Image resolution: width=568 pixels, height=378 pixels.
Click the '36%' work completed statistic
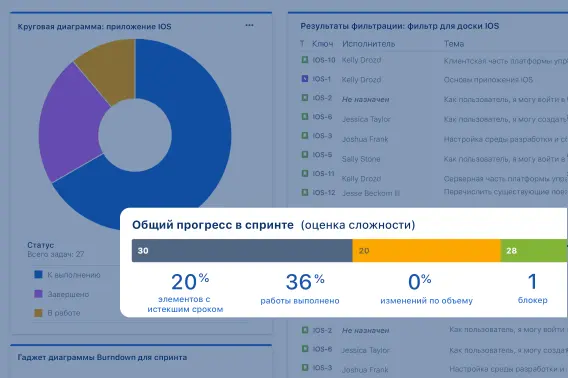pos(305,282)
